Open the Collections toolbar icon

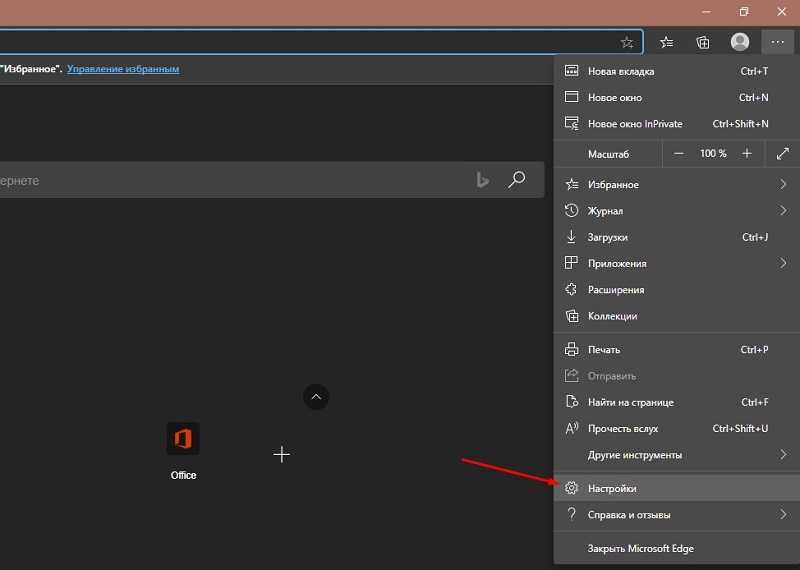(x=703, y=42)
